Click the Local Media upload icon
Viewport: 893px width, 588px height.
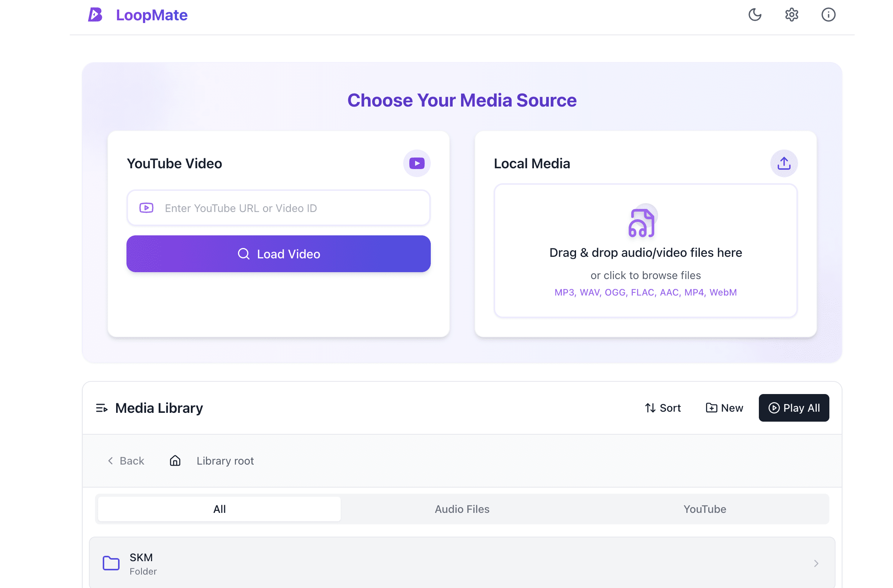[784, 164]
